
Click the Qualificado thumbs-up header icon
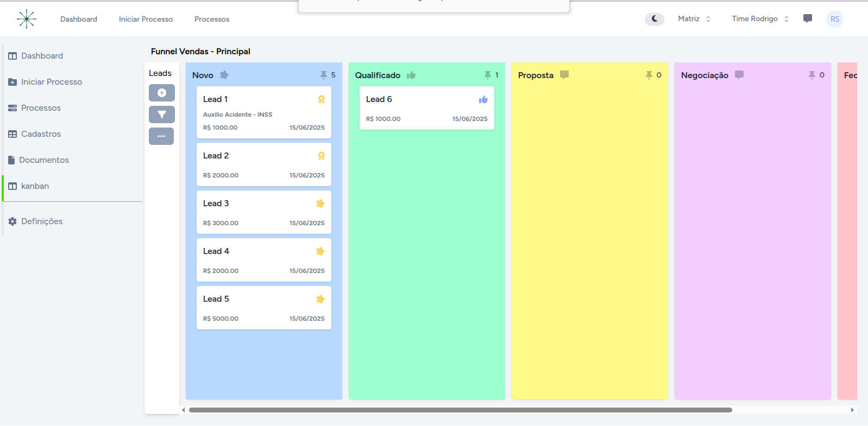pyautogui.click(x=411, y=75)
